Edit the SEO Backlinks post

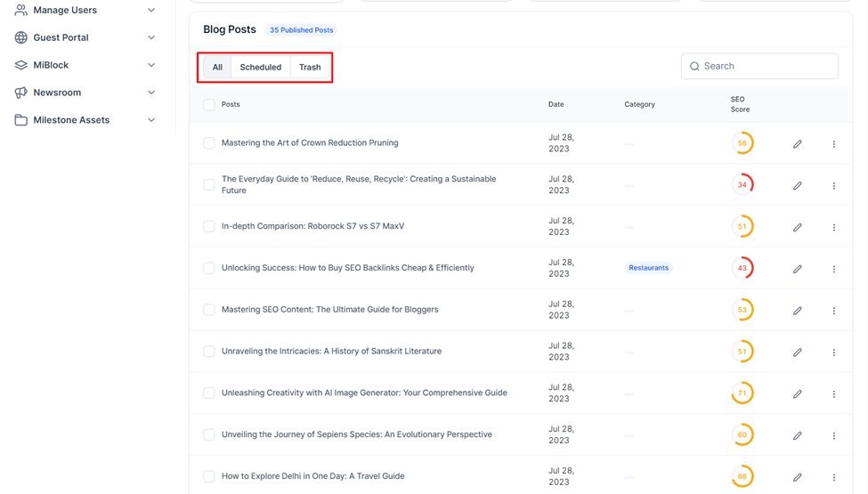coord(797,269)
